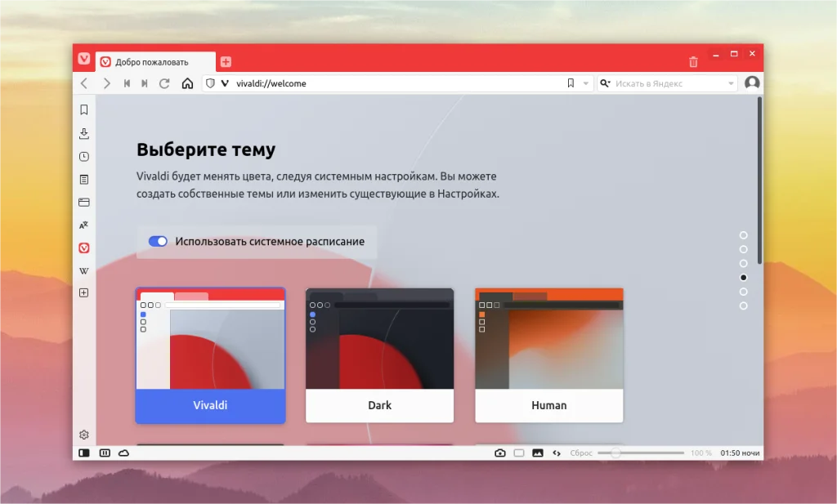This screenshot has height=504, width=837.
Task: Reset the page zoom with Сброс
Action: 580,452
